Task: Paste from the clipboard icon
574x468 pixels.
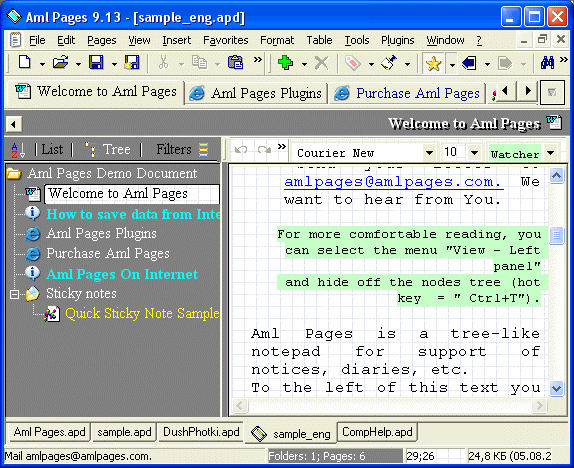Action: click(x=235, y=63)
